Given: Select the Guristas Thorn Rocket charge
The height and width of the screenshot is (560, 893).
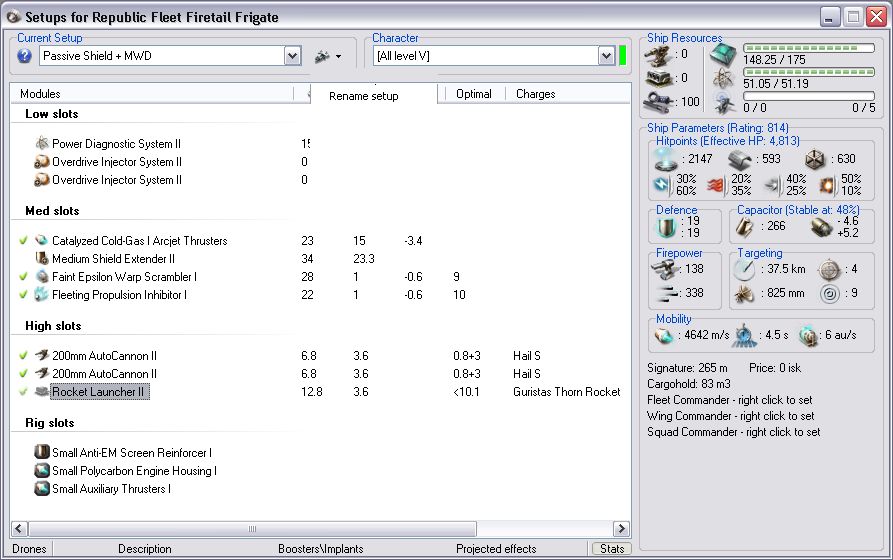Looking at the screenshot, I should [x=566, y=392].
